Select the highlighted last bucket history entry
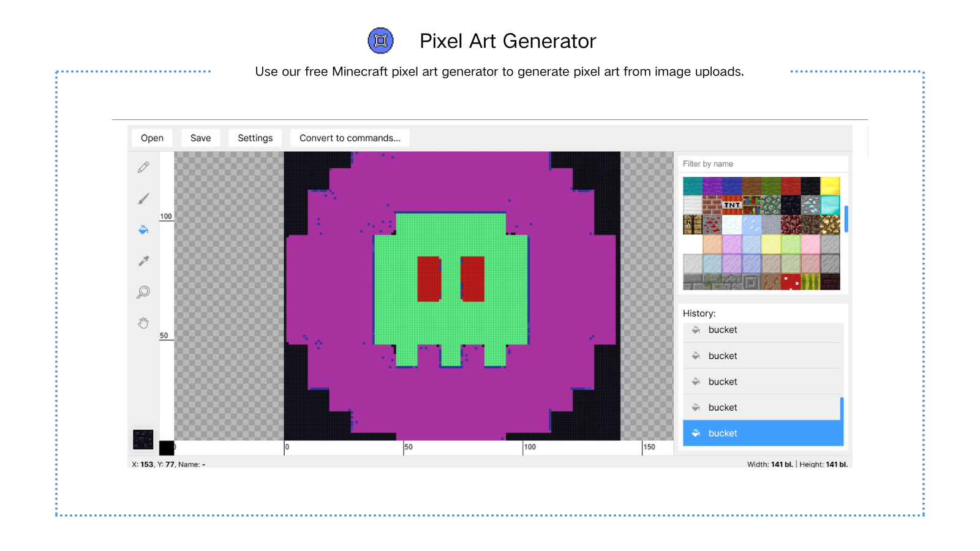 click(763, 433)
